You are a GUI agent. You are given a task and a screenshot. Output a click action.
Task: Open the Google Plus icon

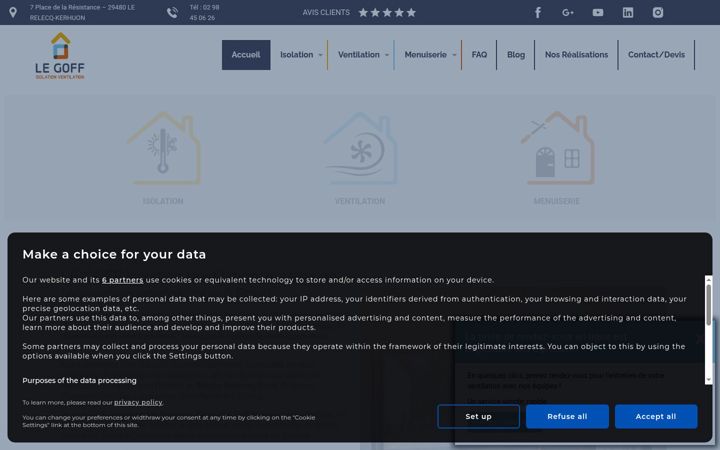568,12
